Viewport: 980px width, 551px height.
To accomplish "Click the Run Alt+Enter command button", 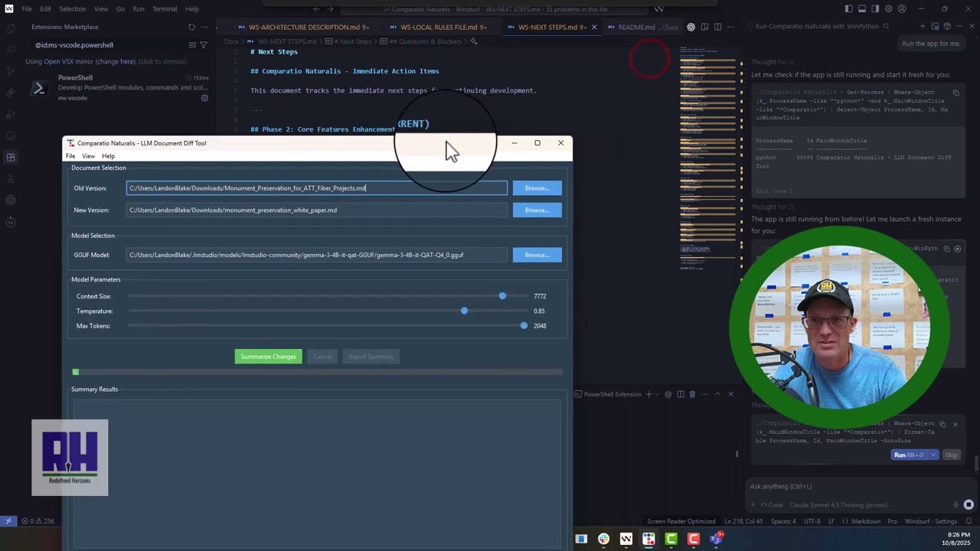I will [x=910, y=455].
